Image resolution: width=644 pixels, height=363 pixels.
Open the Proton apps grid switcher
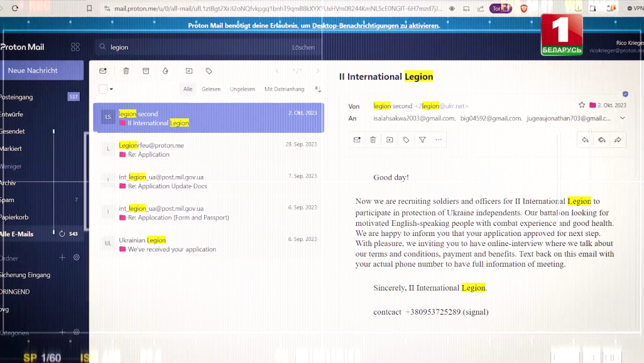click(x=75, y=47)
